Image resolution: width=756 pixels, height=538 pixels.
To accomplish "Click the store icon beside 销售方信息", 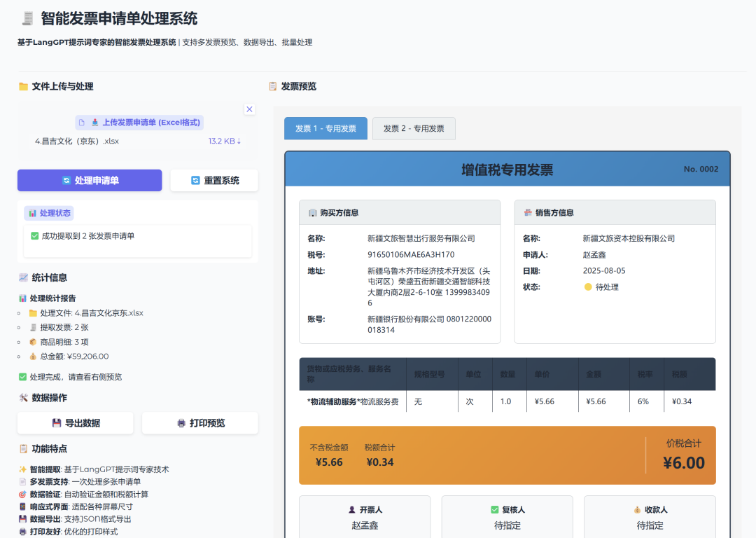I will pyautogui.click(x=528, y=213).
